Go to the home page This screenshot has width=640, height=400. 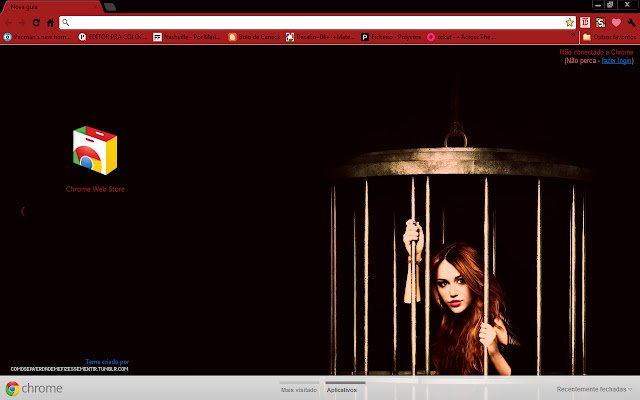[50, 23]
